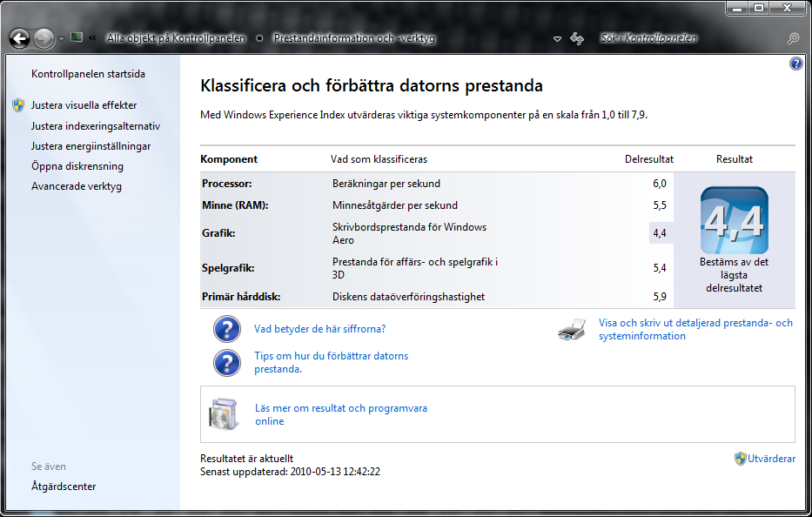Click shield icon beside Justera visuella effekter
812x517 pixels.
(18, 105)
